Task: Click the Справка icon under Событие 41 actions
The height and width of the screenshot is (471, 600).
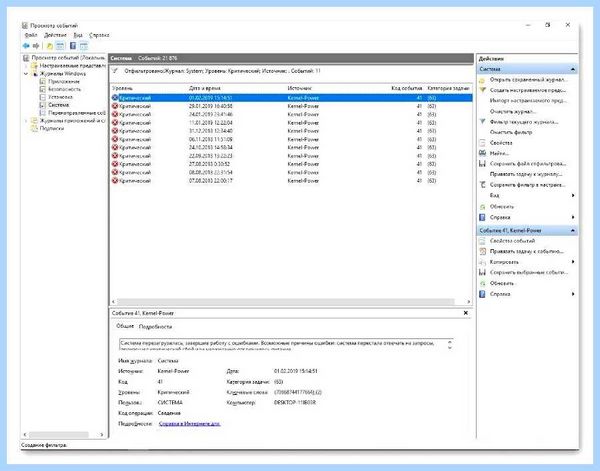Action: pyautogui.click(x=482, y=294)
